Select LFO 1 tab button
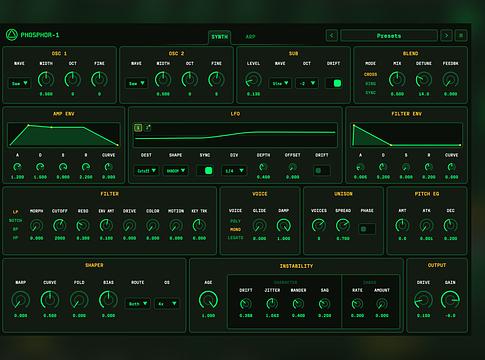The image size is (485, 360). (138, 128)
